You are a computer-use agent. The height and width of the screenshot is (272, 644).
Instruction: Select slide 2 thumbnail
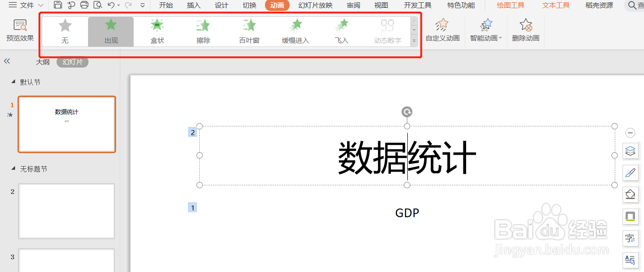67,211
